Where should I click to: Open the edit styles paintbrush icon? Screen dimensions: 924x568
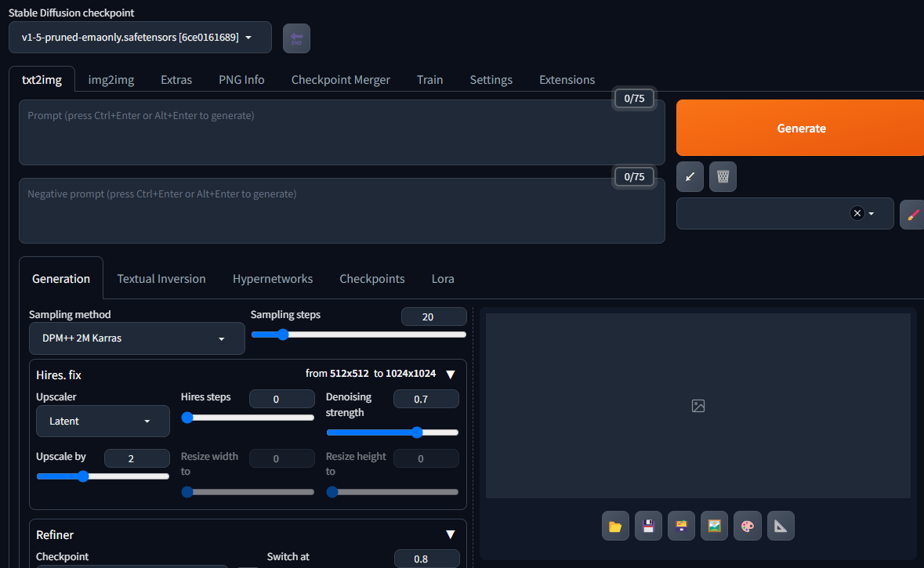coord(911,214)
